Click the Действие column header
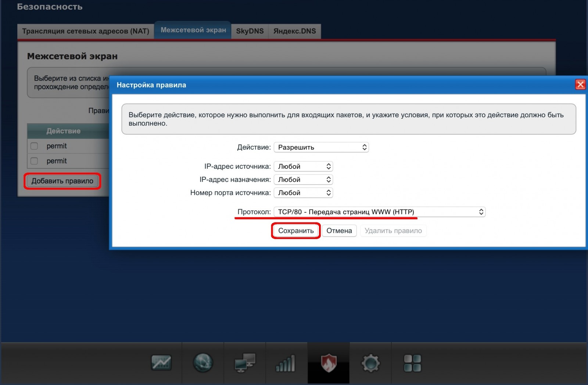This screenshot has height=385, width=588. [x=63, y=131]
